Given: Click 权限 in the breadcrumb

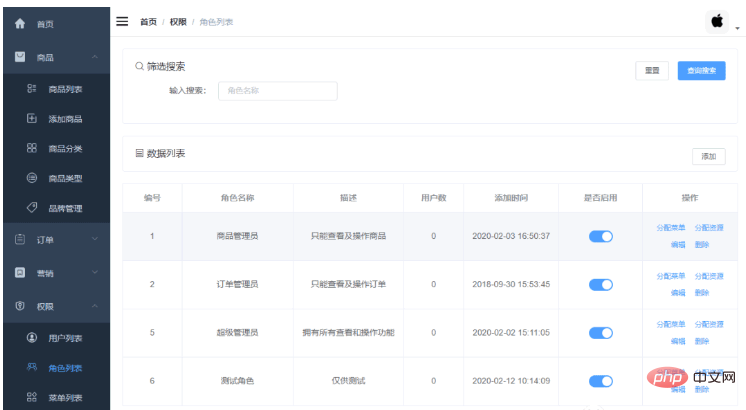Looking at the screenshot, I should pyautogui.click(x=178, y=22).
